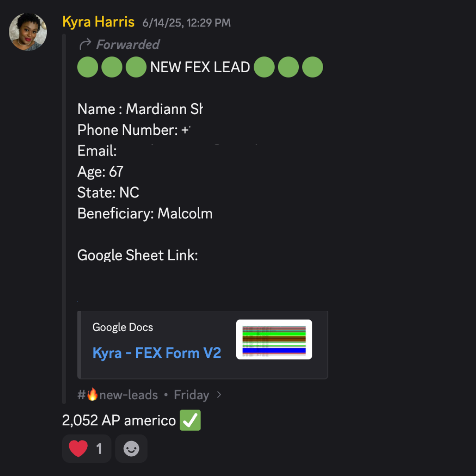This screenshot has height=476, width=476.
Task: Click the NEW FEX LEAD heading text
Action: pos(200,67)
